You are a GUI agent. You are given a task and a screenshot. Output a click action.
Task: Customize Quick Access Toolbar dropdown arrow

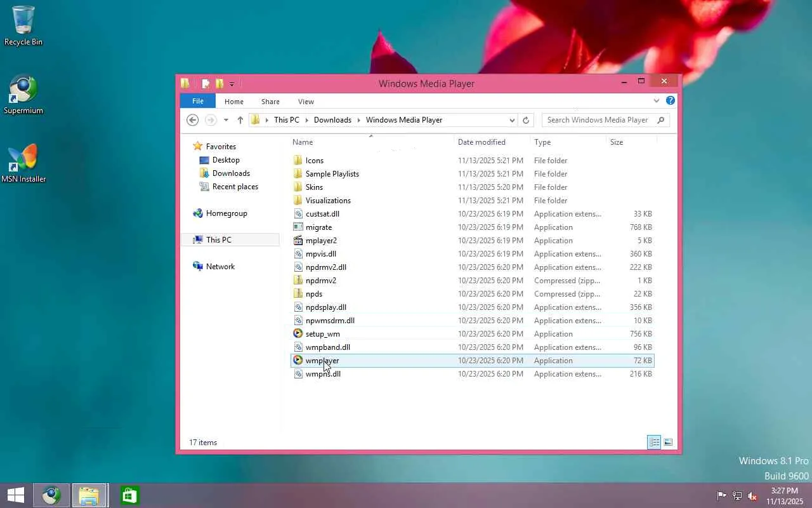point(232,84)
